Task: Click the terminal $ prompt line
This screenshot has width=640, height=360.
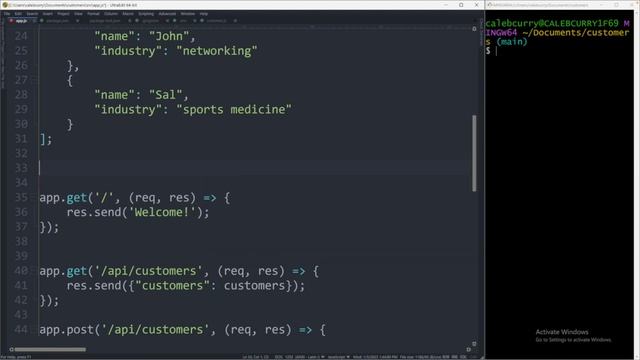Action: pos(491,51)
